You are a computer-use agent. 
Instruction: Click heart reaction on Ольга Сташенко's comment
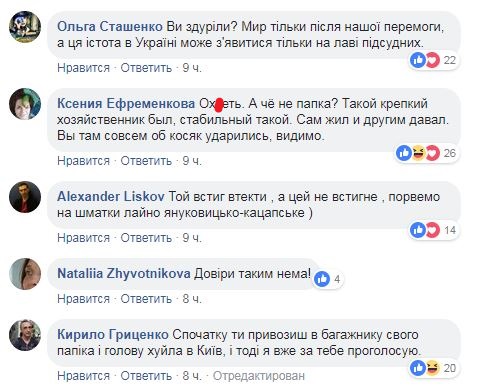click(432, 60)
